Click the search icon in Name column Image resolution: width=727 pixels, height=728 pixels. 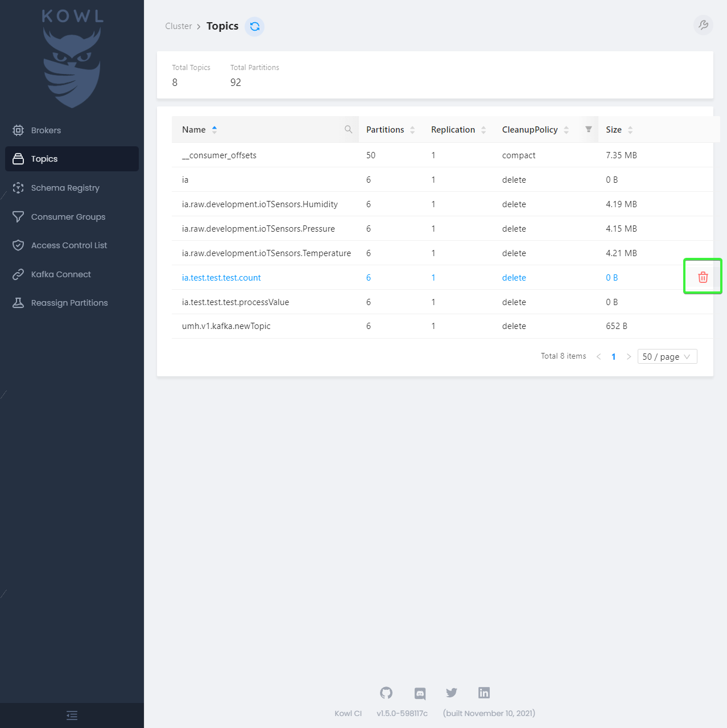tap(348, 130)
